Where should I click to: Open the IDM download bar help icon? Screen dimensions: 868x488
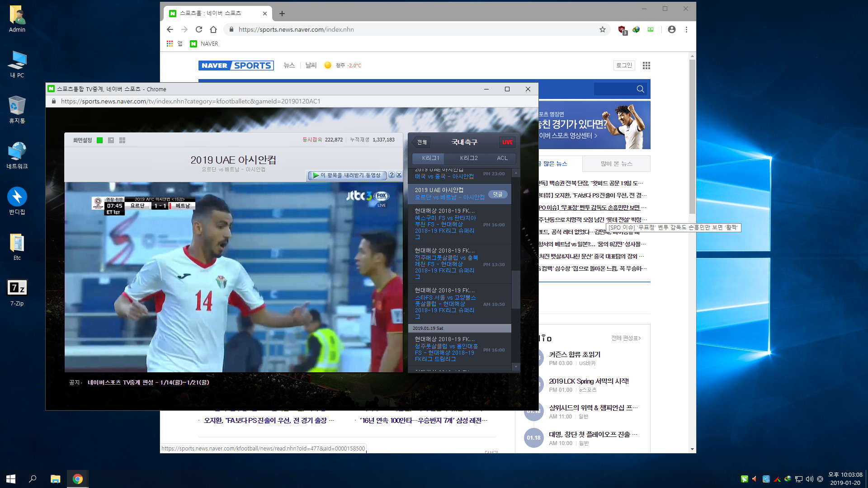point(392,175)
